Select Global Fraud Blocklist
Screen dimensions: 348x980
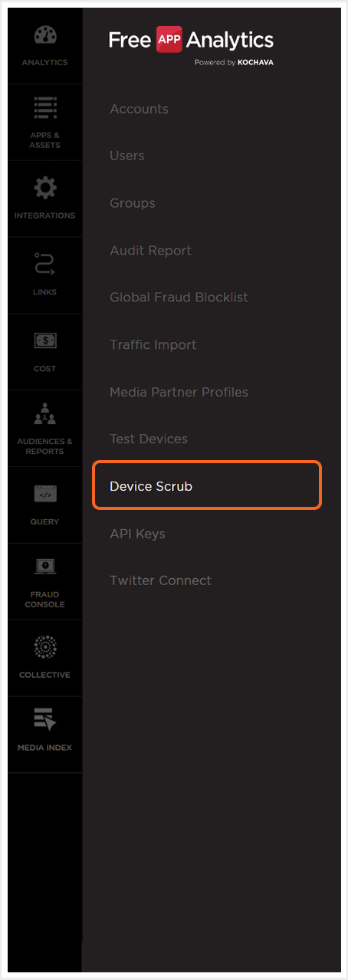[x=179, y=298]
